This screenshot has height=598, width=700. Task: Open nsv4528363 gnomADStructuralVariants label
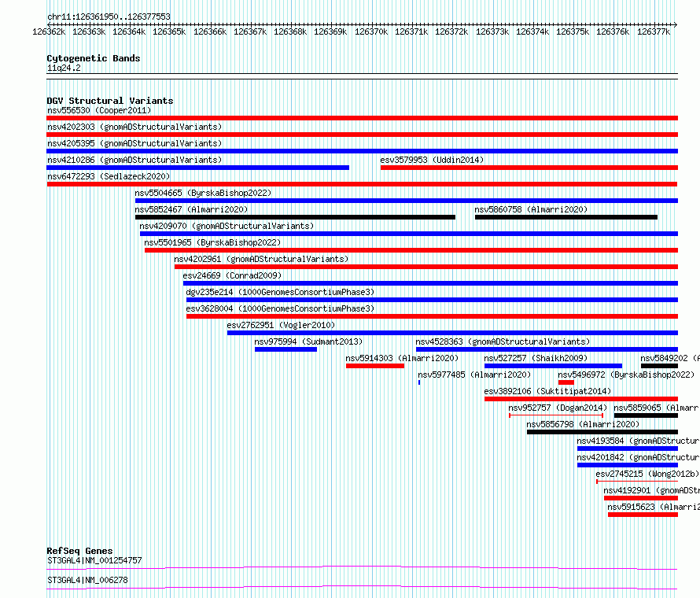503,341
